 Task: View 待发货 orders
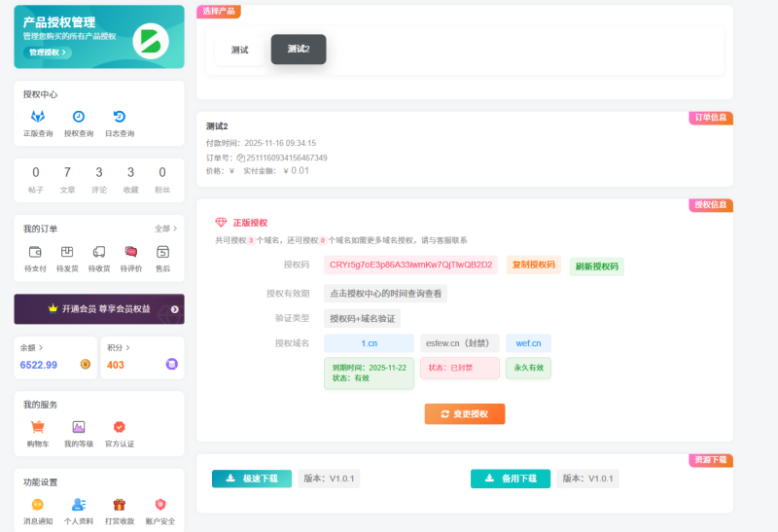click(67, 259)
